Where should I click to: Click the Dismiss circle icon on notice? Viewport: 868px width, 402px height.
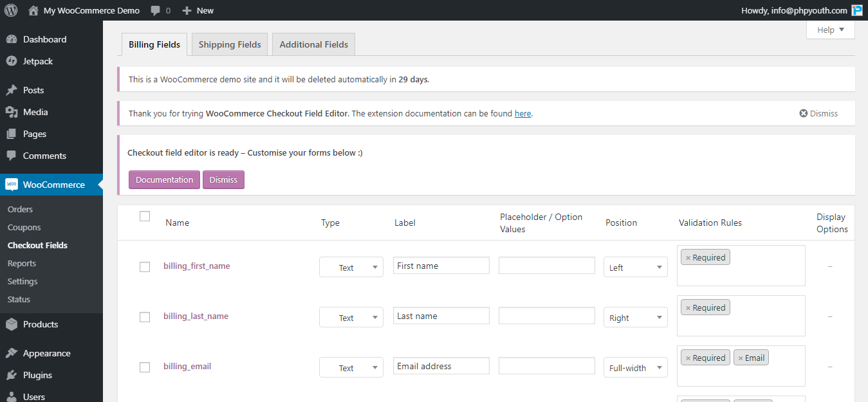(802, 113)
